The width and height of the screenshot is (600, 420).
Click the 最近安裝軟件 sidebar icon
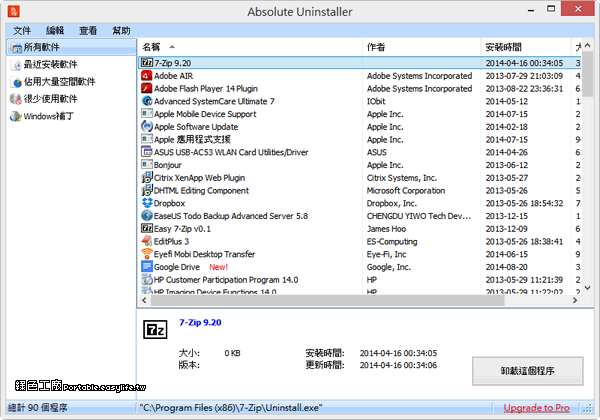pos(16,65)
